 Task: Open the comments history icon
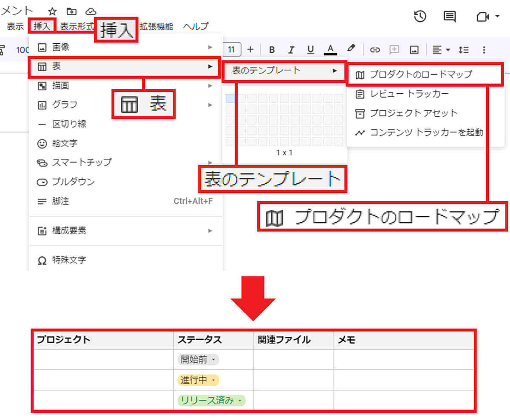(x=450, y=17)
